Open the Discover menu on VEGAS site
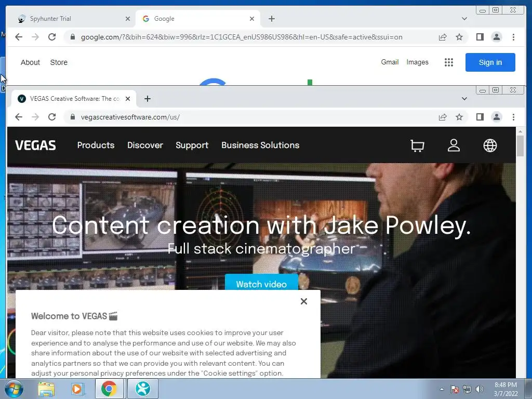 (145, 145)
